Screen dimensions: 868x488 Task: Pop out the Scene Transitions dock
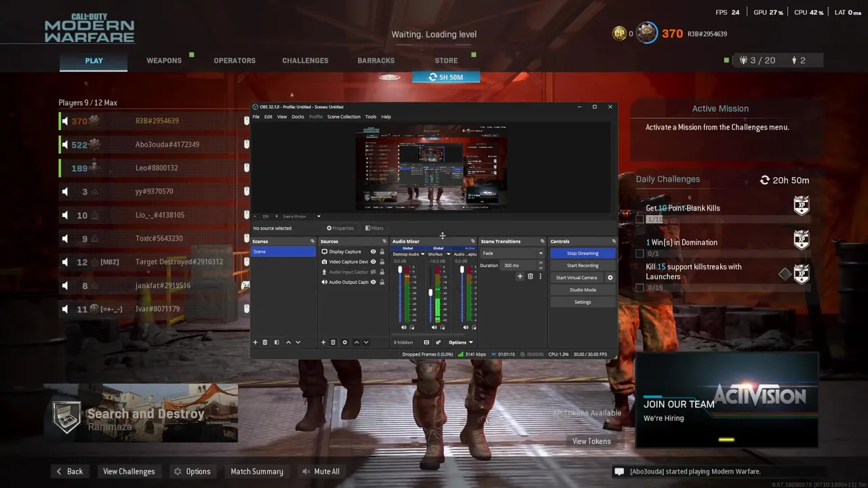(542, 241)
